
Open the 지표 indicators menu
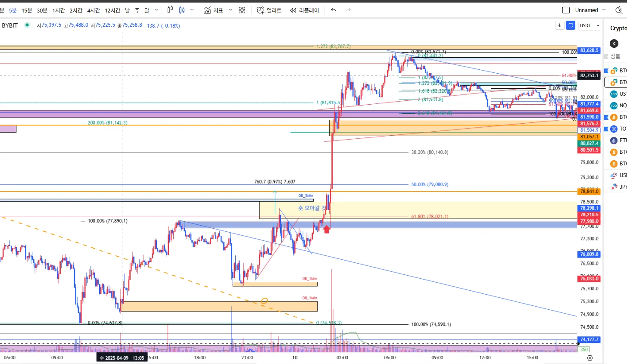tap(213, 10)
